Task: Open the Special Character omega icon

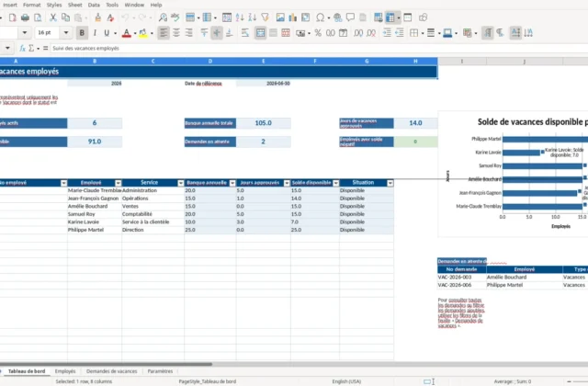Action: pos(321,17)
